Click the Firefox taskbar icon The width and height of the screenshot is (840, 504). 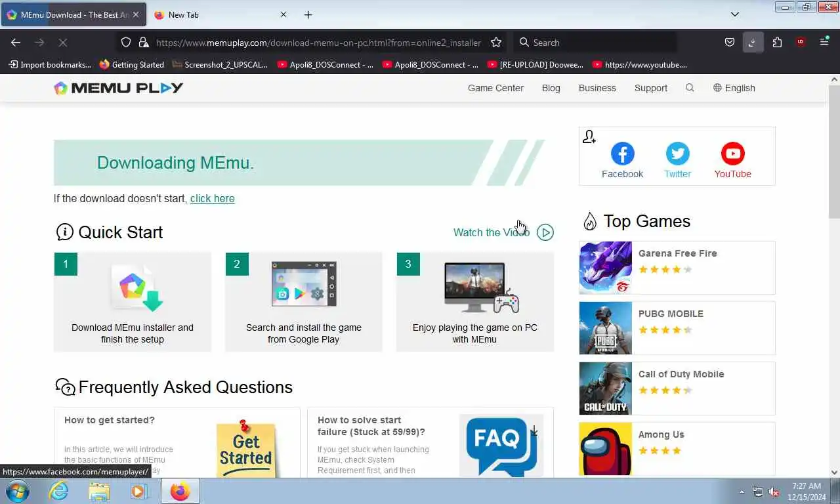[180, 491]
